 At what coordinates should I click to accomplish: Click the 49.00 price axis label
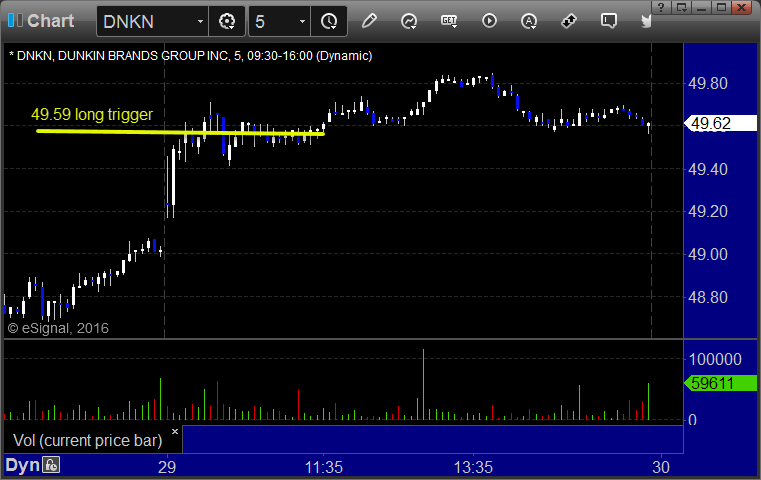(708, 254)
